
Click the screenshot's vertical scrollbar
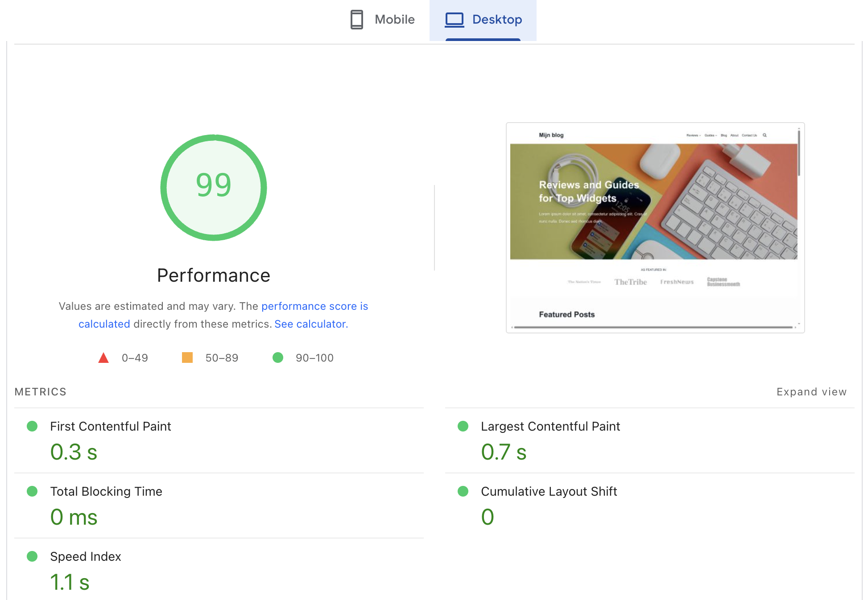tap(799, 154)
